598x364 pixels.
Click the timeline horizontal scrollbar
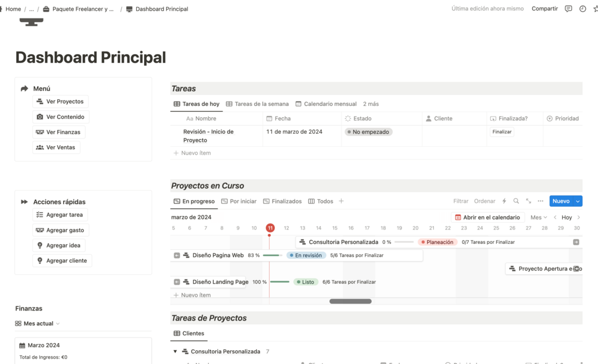pyautogui.click(x=350, y=301)
